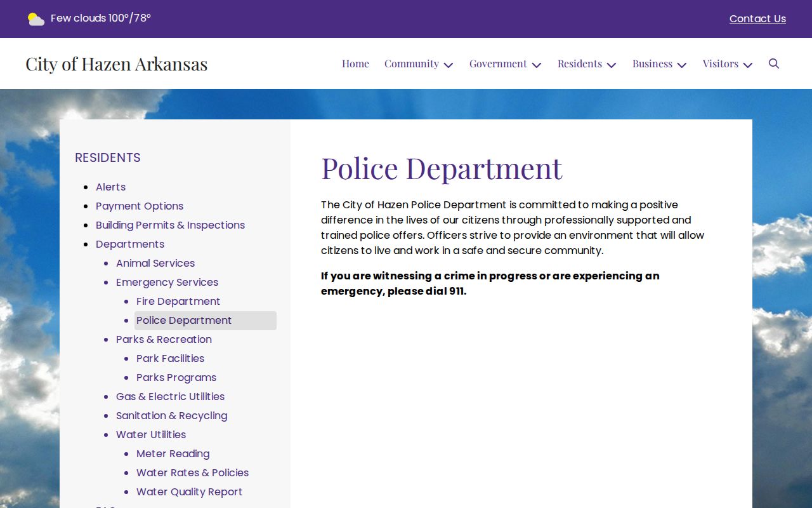Click the few clouds weather icon
812x508 pixels.
pyautogui.click(x=36, y=19)
